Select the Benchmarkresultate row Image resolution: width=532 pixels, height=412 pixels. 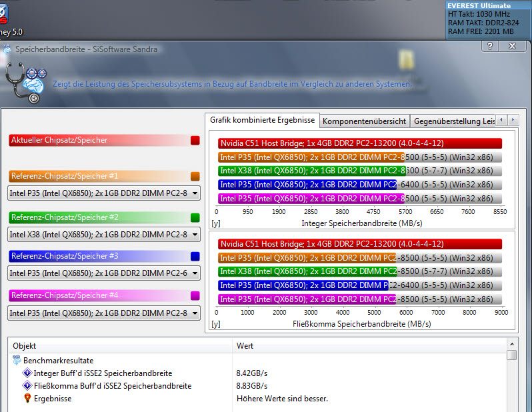[257, 361]
